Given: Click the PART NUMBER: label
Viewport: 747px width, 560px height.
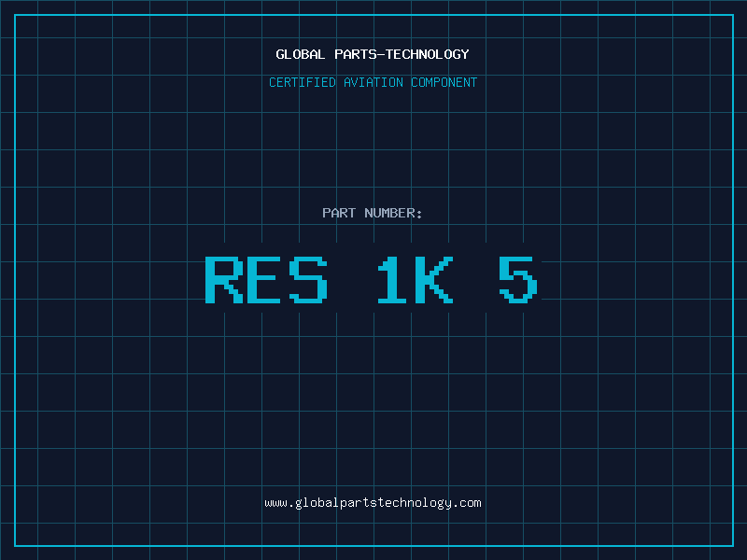Looking at the screenshot, I should coord(373,213).
